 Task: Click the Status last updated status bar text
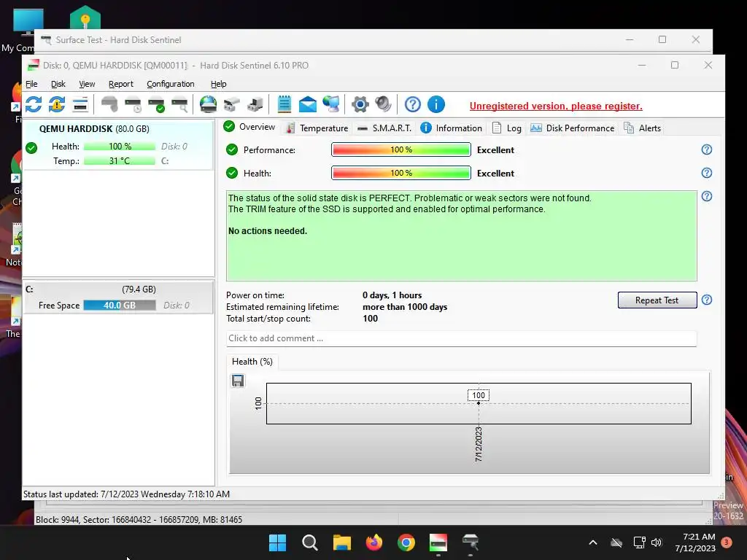click(x=126, y=494)
